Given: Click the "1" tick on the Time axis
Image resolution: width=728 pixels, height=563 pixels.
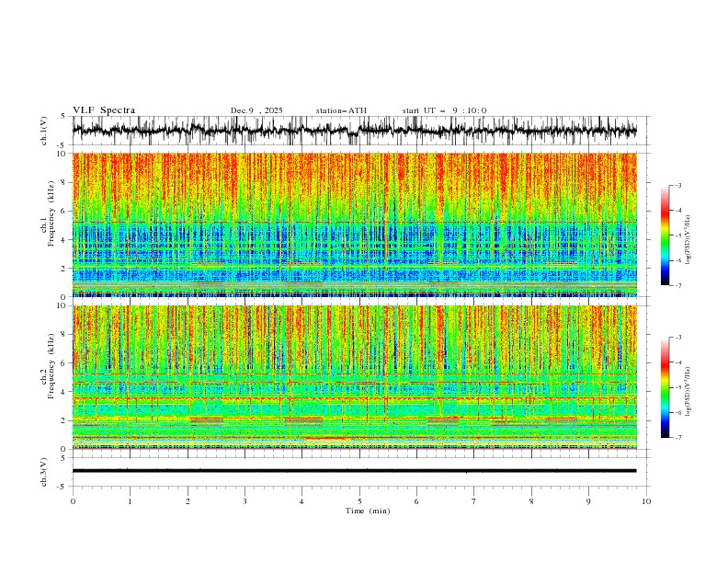Looking at the screenshot, I should [x=130, y=501].
